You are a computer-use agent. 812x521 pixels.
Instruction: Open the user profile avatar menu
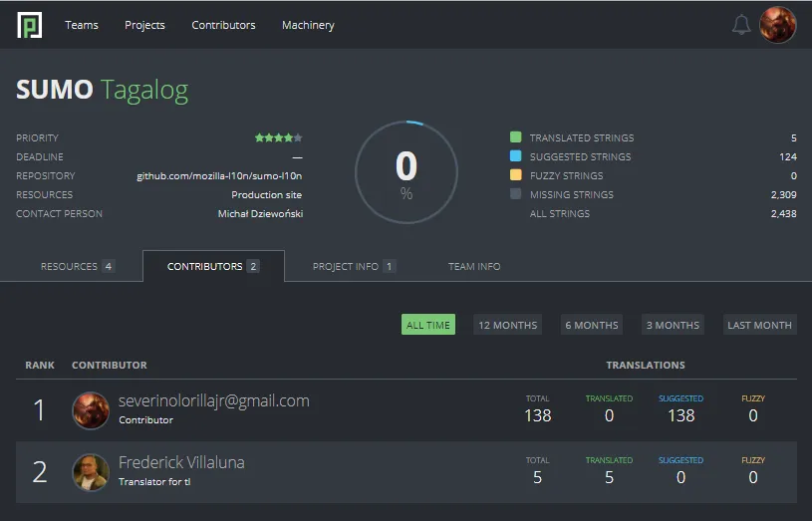tap(777, 25)
